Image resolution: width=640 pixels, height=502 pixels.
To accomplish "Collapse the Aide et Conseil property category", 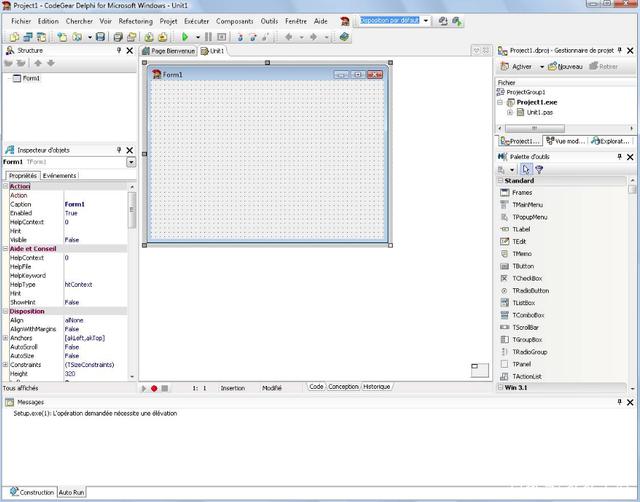I will pos(6,249).
